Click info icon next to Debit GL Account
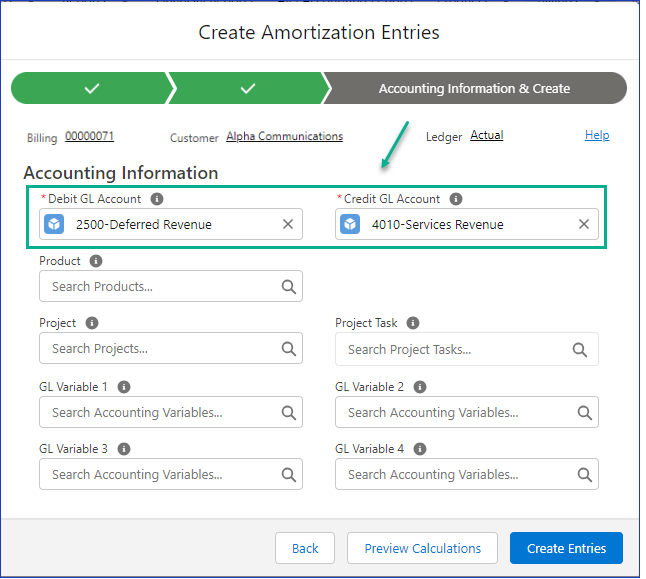 click(157, 199)
